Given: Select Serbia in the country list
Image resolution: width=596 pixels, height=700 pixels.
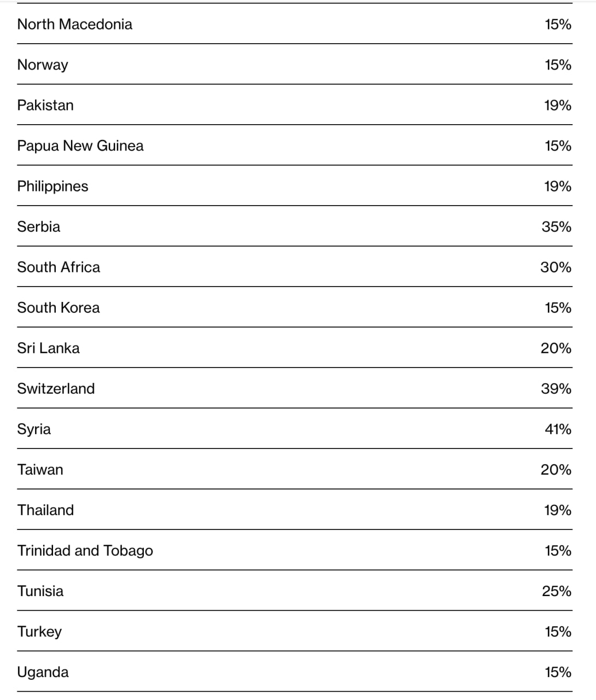Looking at the screenshot, I should [39, 226].
